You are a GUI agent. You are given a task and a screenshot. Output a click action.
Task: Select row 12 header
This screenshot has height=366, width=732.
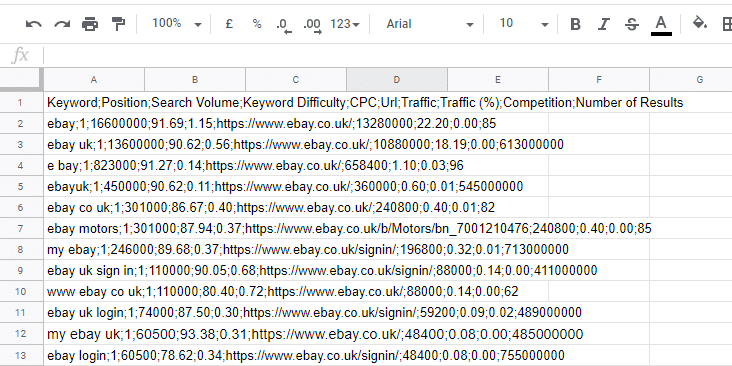[20, 334]
